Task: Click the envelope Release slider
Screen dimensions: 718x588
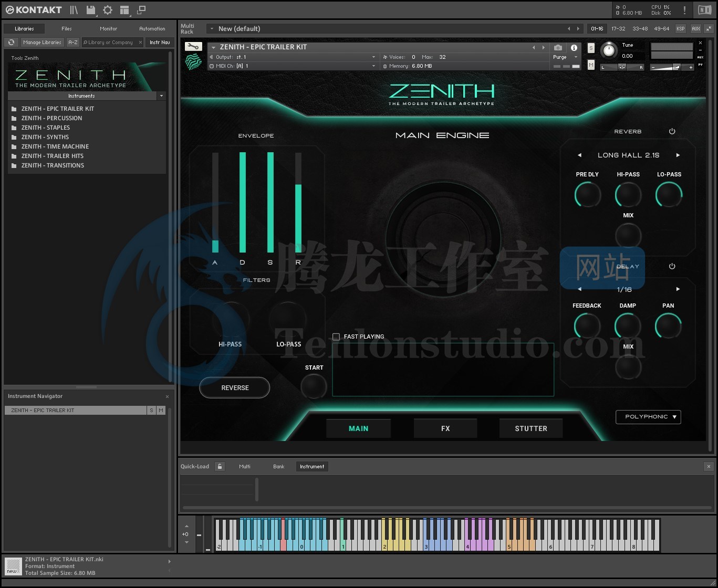Action: (298, 203)
